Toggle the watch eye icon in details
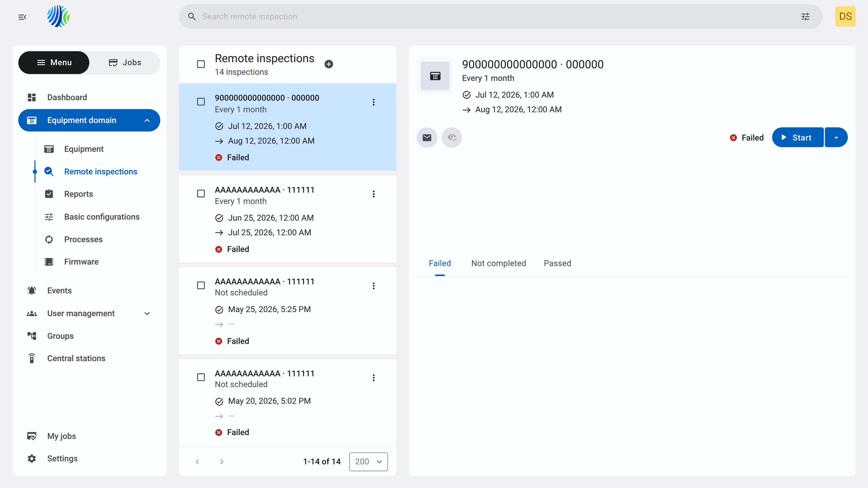The height and width of the screenshot is (488, 868). (452, 137)
